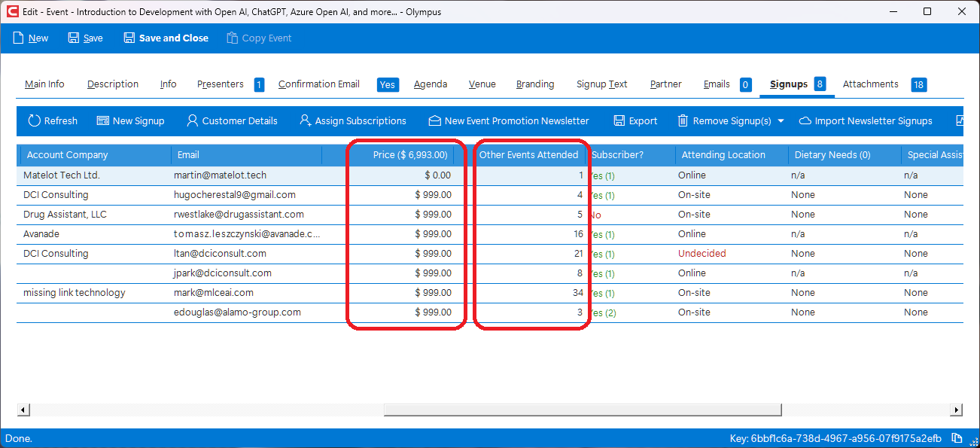The image size is (980, 448).
Task: Switch to the Main Info tab
Action: (x=44, y=84)
